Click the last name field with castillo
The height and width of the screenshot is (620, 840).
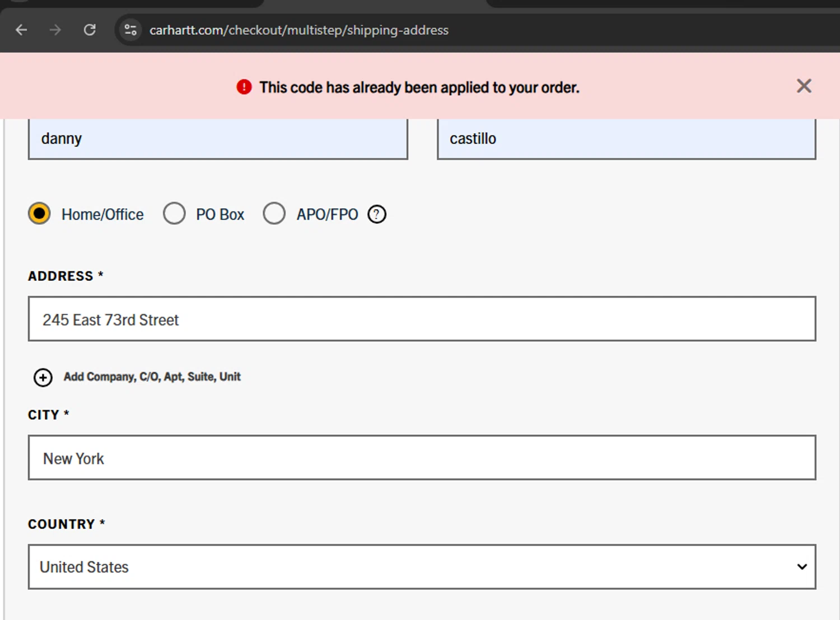point(626,139)
